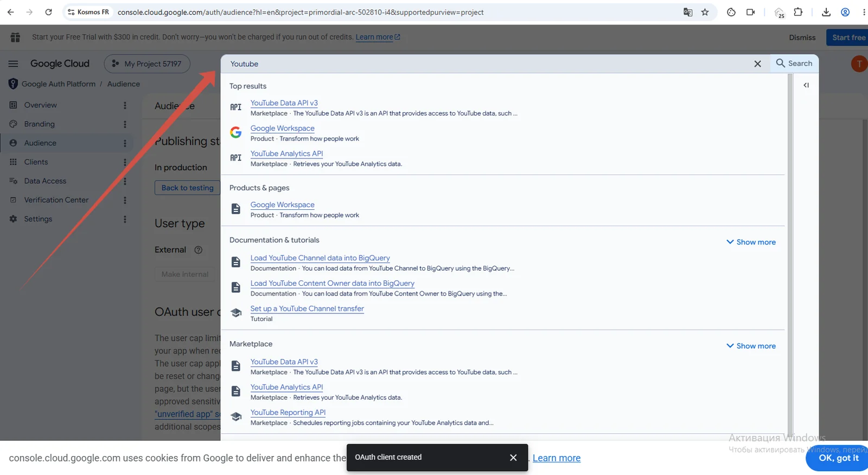Select Branding in sidebar
The image size is (868, 475).
point(39,124)
